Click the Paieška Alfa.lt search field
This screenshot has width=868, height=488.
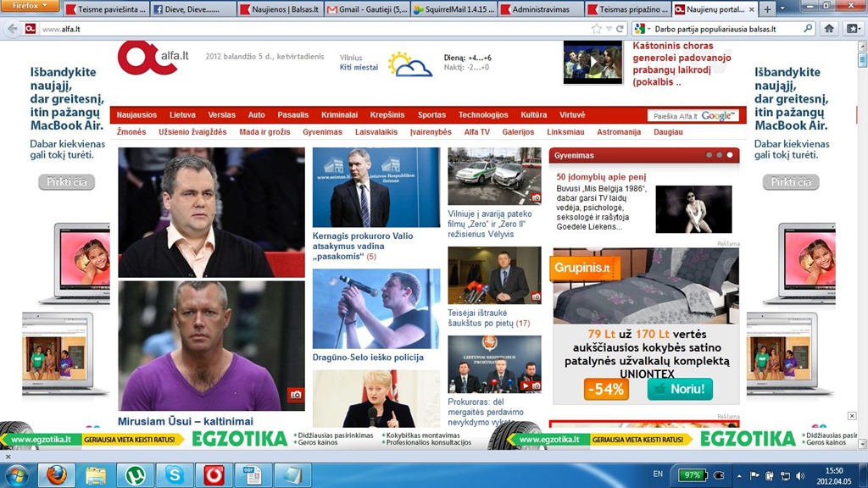[x=676, y=115]
